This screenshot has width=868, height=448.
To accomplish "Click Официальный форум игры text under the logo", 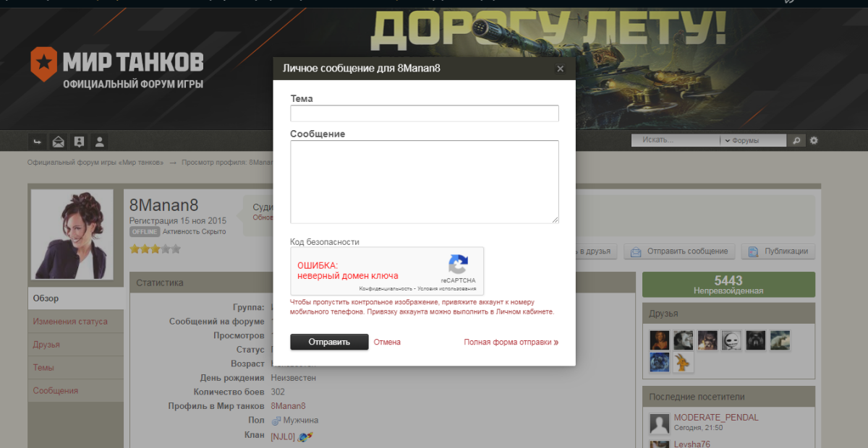I will coord(133,85).
